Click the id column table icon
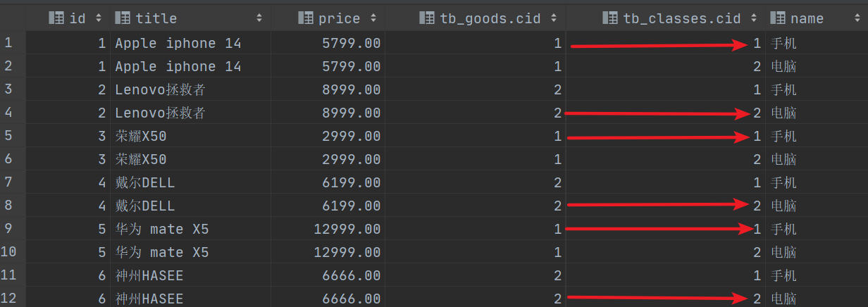The image size is (868, 307). [56, 18]
